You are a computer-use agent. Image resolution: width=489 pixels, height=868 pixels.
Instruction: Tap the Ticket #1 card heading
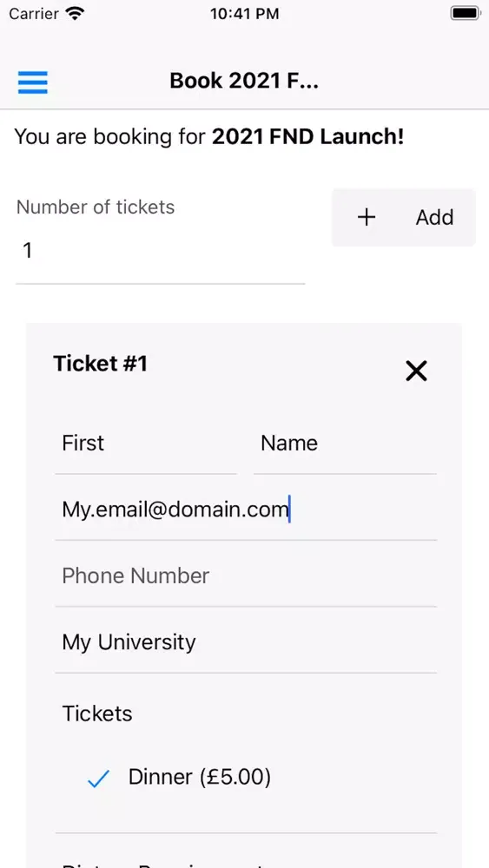point(100,364)
